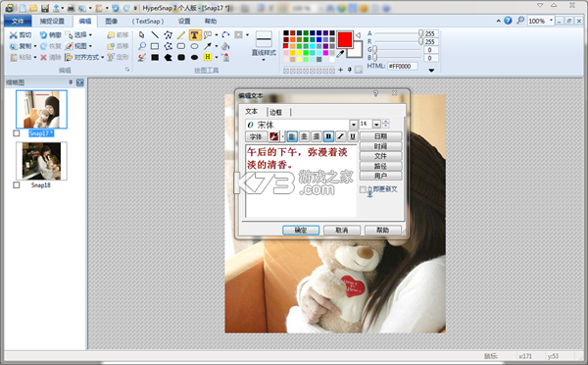Open the zoom 100% dropdown

point(551,21)
